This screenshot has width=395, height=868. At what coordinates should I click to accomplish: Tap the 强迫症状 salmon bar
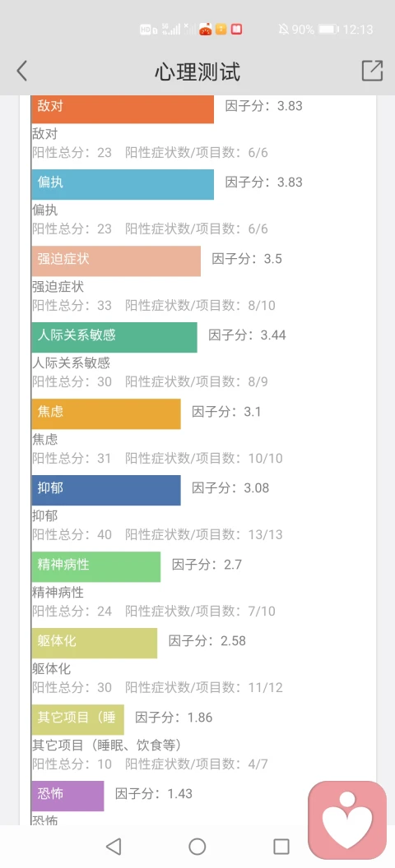(116, 261)
